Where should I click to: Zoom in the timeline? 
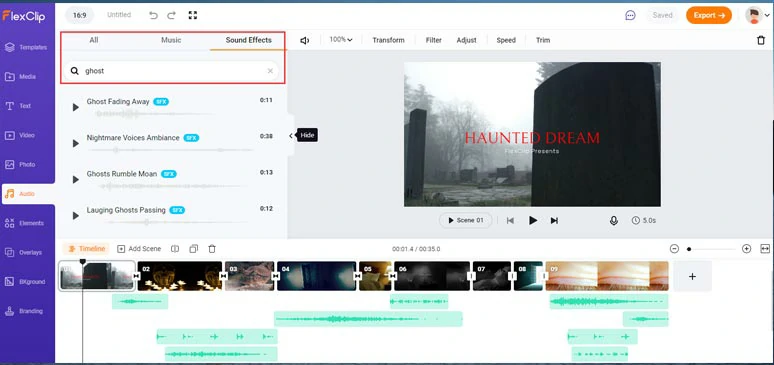pyautogui.click(x=746, y=249)
